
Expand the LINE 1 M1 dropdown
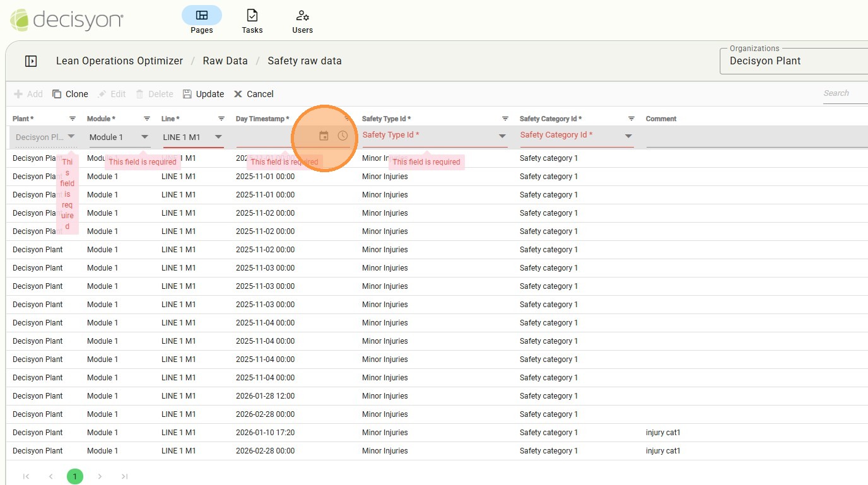click(x=218, y=137)
